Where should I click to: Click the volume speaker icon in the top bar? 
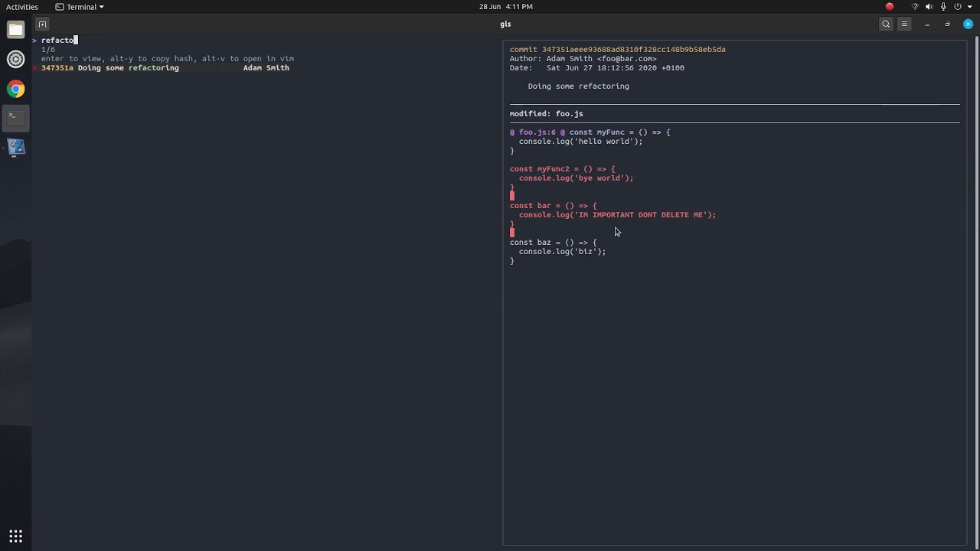(929, 7)
